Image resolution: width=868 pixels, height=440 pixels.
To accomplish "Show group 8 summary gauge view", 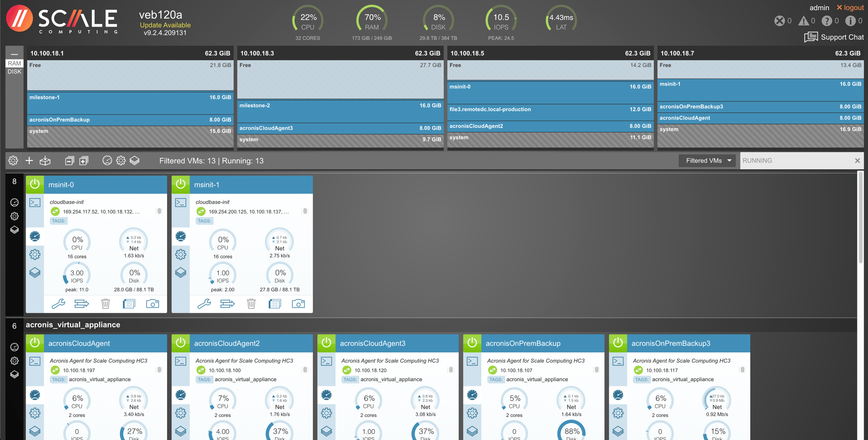I will [x=14, y=202].
